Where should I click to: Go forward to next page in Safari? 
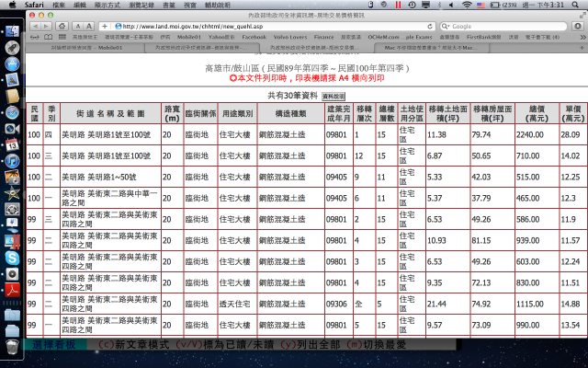pyautogui.click(x=47, y=27)
